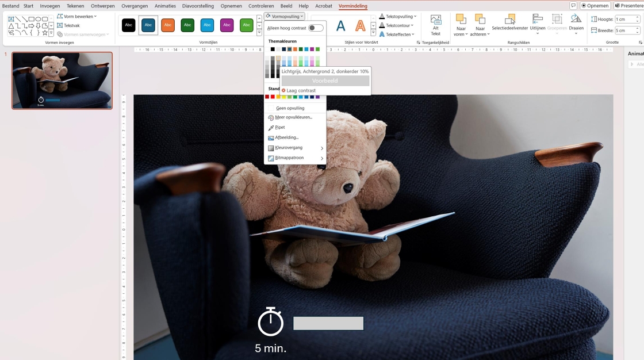Open the Vormopvulling dropdown

[x=284, y=17]
